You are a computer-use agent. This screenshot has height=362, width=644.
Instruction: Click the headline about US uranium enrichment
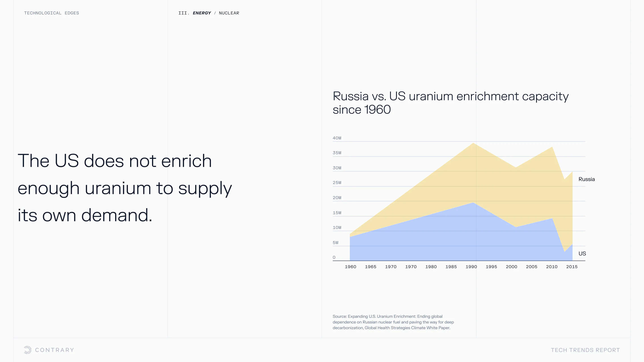(x=125, y=188)
